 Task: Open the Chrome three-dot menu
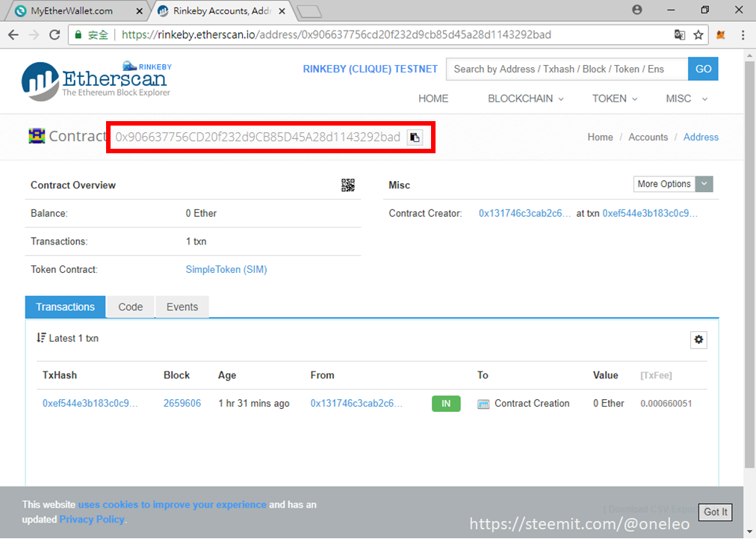[743, 34]
